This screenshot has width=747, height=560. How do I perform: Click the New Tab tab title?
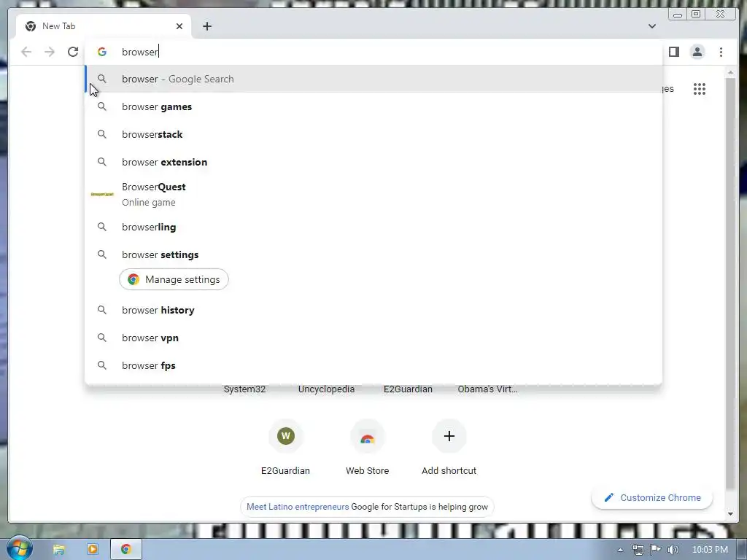(58, 26)
